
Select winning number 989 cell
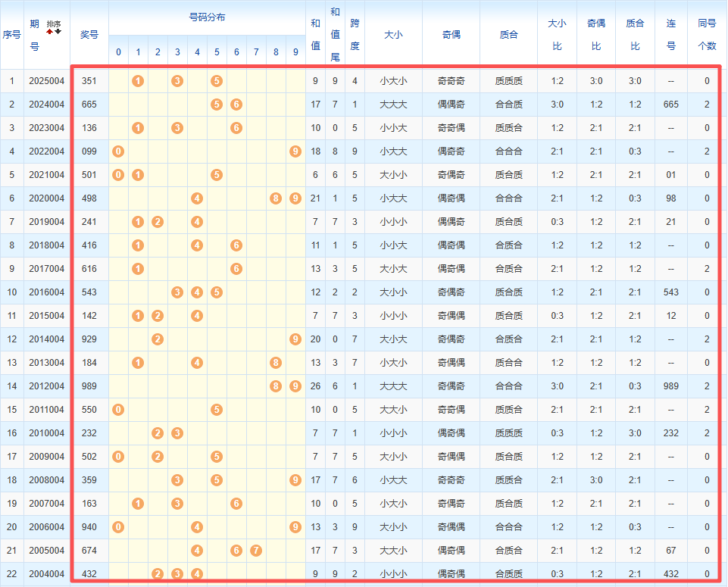coord(89,386)
